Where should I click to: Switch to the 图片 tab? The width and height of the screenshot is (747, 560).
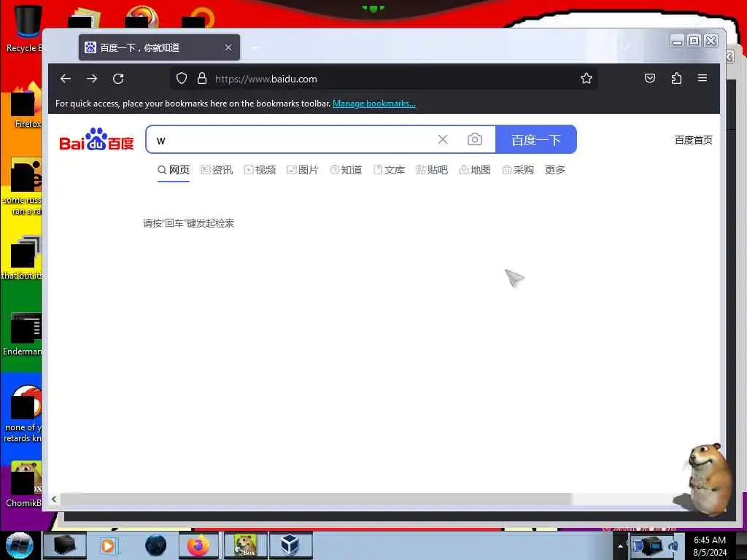pos(303,170)
